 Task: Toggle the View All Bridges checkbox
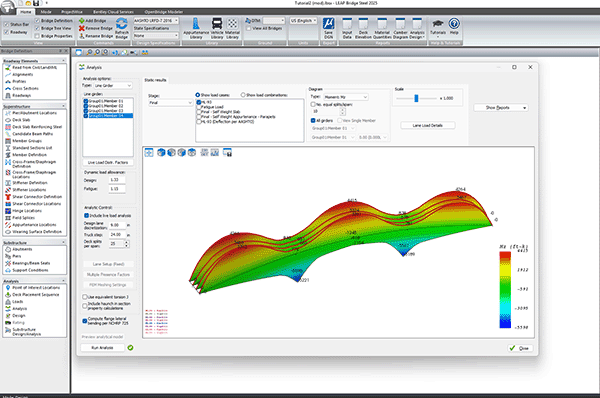point(249,28)
